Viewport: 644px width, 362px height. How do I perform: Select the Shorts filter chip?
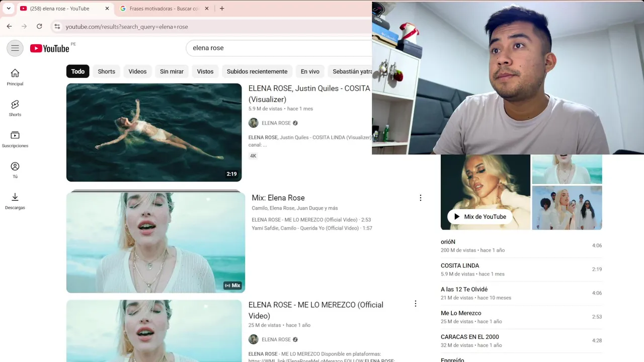point(106,71)
